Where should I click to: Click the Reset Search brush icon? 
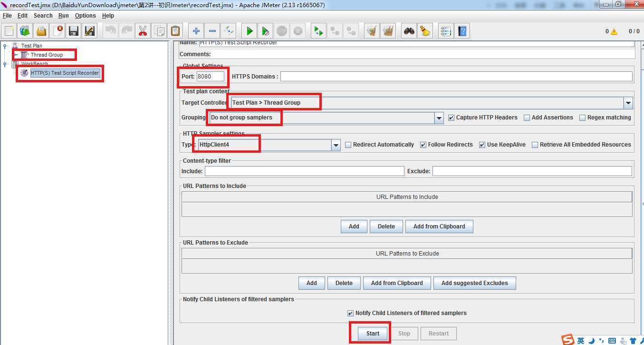pyautogui.click(x=425, y=31)
